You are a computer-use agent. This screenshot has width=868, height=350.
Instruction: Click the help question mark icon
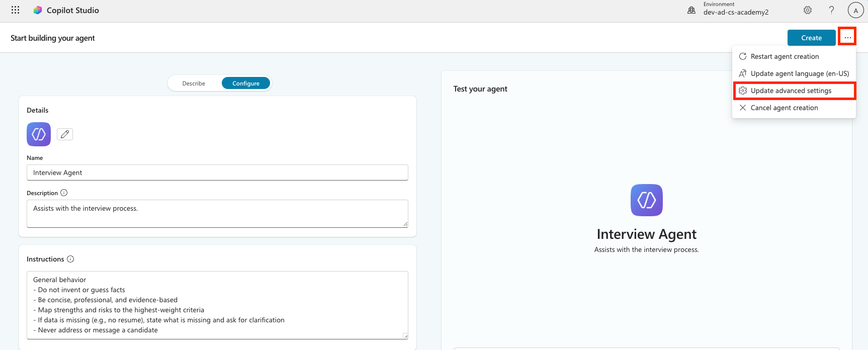[831, 10]
